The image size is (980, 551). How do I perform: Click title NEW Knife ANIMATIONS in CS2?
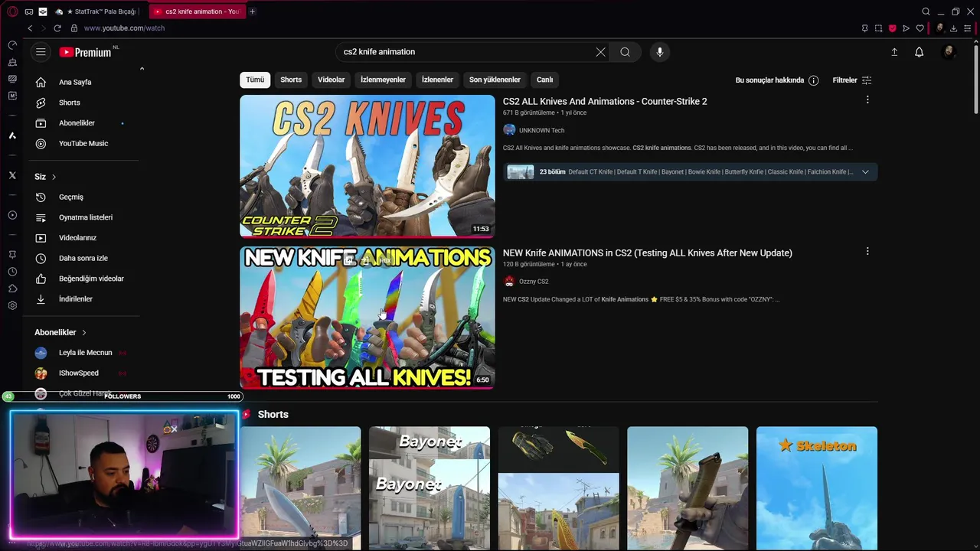(648, 253)
